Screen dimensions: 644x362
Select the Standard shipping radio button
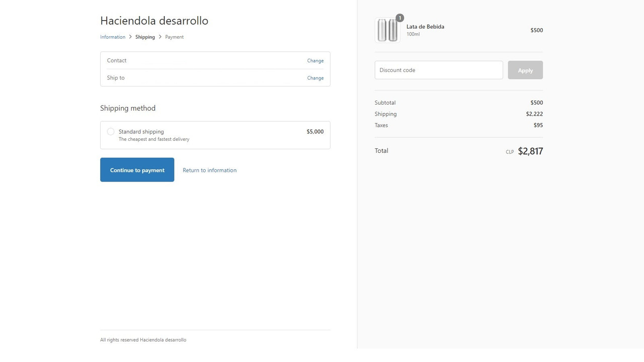[111, 131]
